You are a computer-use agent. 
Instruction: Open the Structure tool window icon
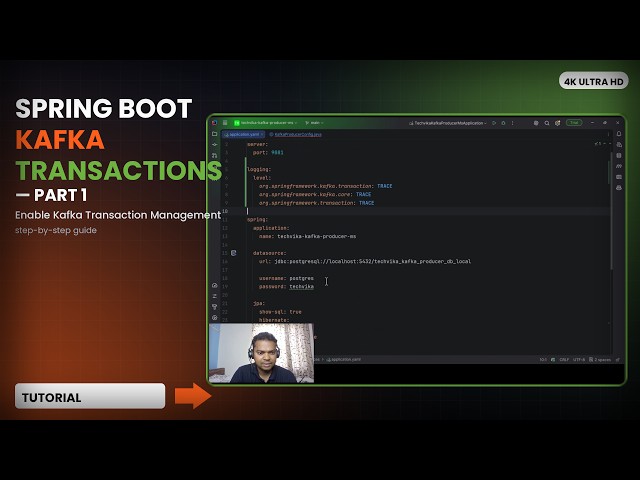point(215,156)
